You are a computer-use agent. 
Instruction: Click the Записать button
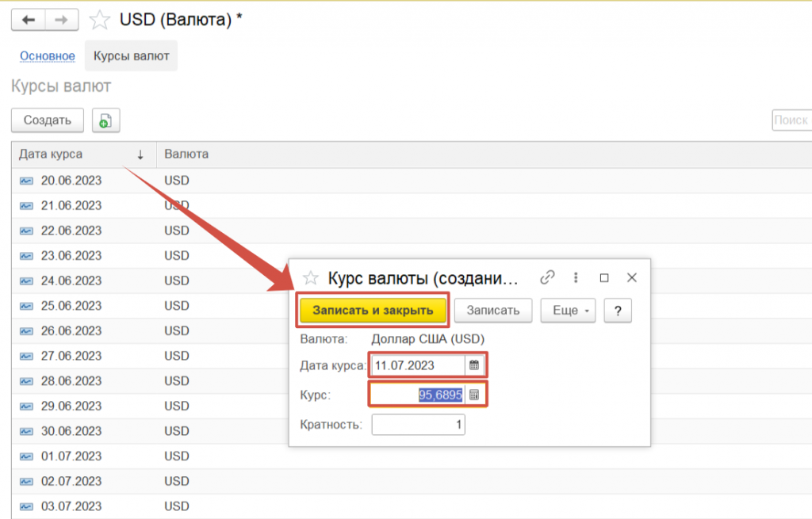click(x=492, y=311)
